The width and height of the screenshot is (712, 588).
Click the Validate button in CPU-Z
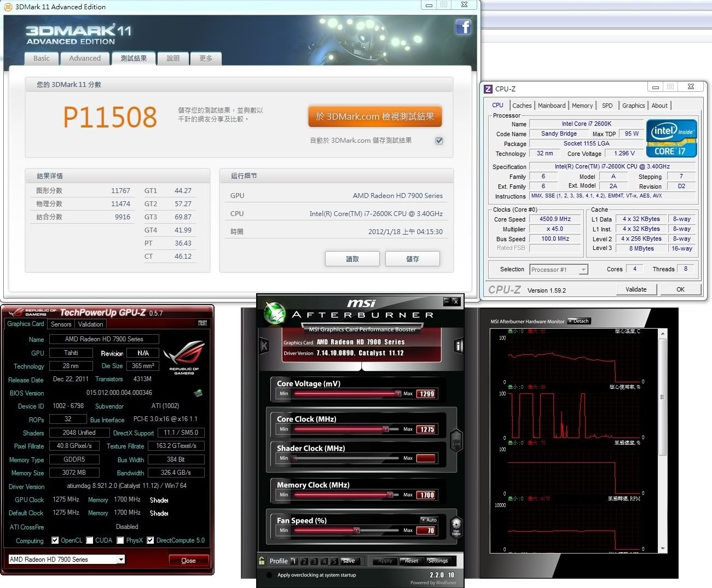[636, 289]
